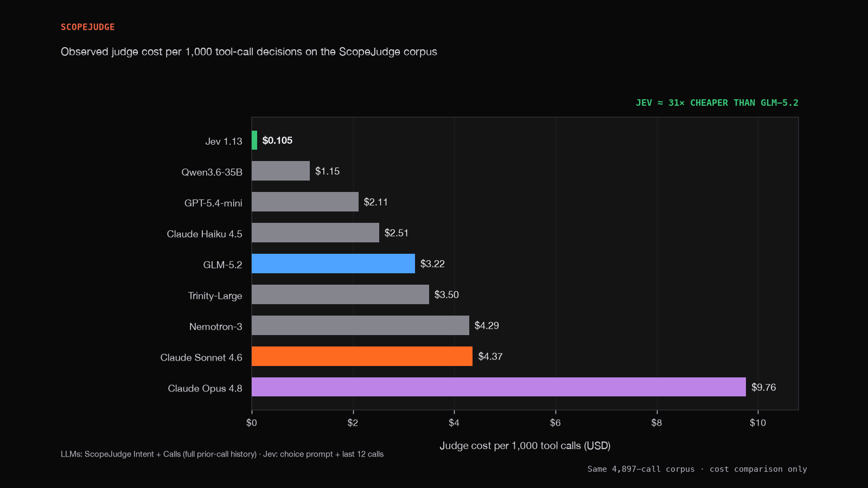Screen dimensions: 868x488
Task: Click the GPT-5.4-mini axis label
Action: pyautogui.click(x=213, y=203)
